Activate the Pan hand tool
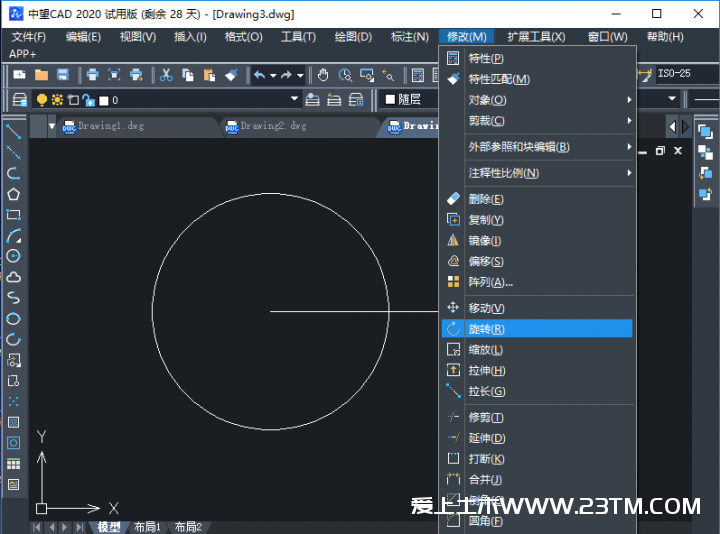Image resolution: width=720 pixels, height=534 pixels. click(x=323, y=75)
